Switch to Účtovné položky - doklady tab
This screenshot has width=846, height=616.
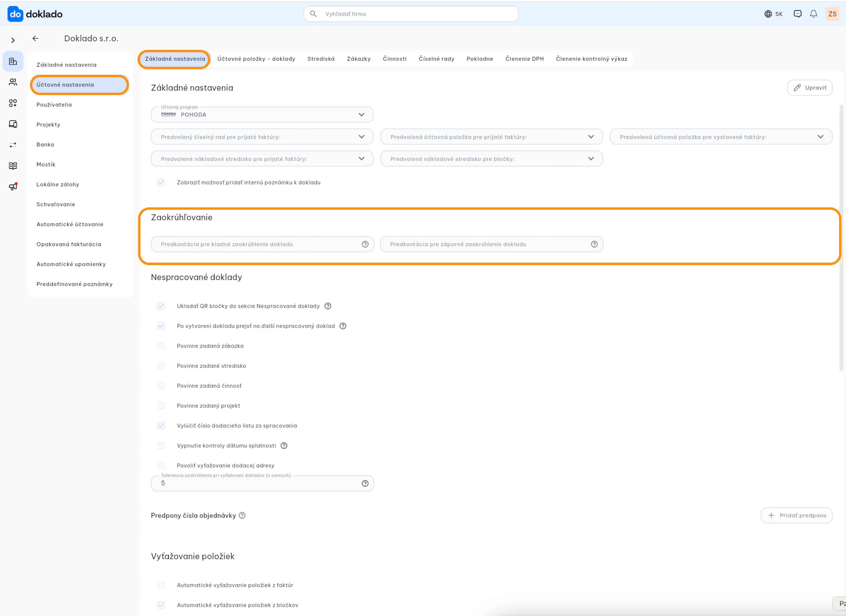(256, 59)
